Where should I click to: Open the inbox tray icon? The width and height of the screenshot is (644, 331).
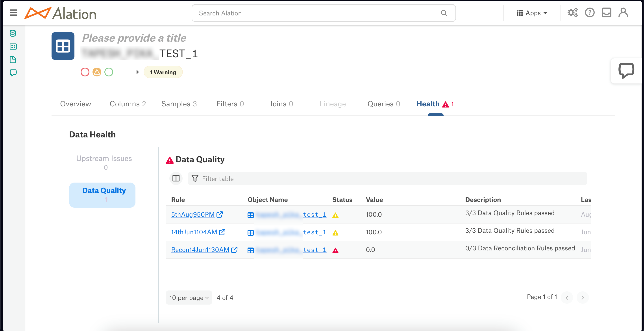pos(606,13)
